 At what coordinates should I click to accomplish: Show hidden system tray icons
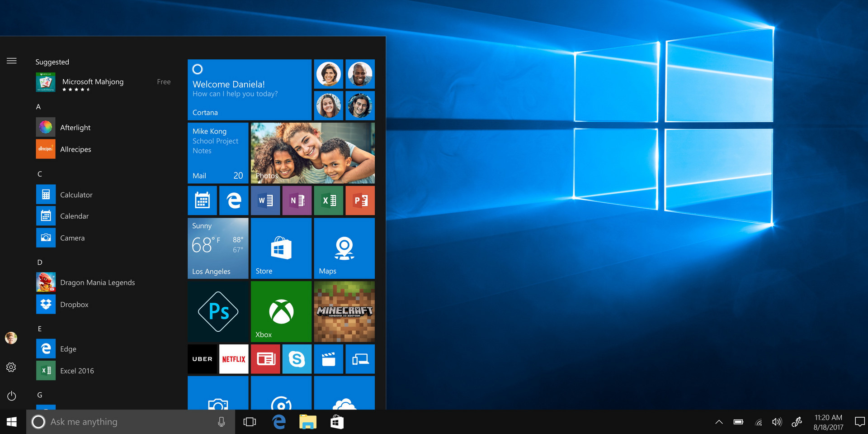719,422
